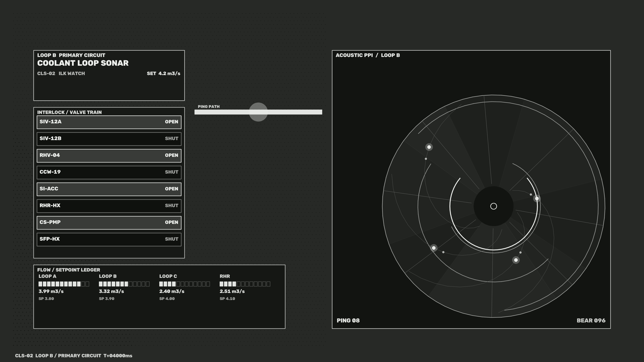The image size is (644, 362).
Task: Toggle the SIV-12B valve row
Action: [x=109, y=139]
